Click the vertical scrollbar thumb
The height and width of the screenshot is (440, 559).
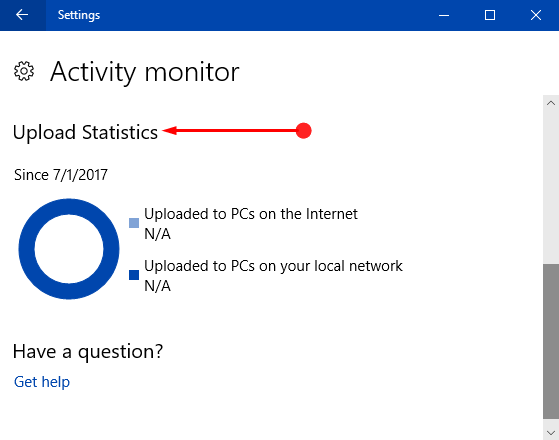551,341
